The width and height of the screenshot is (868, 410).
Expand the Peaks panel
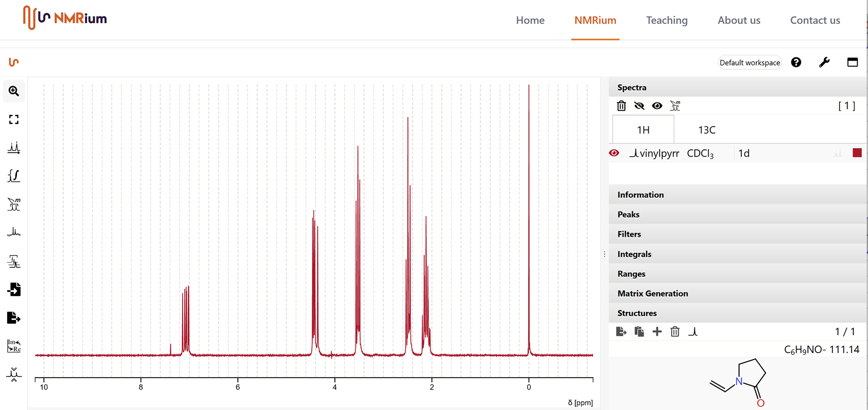[628, 214]
